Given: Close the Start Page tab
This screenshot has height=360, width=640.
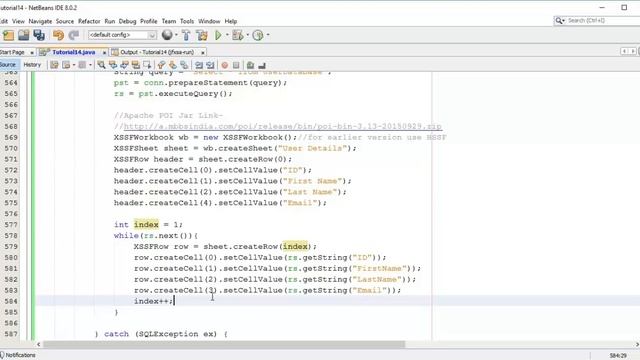Looking at the screenshot, I should [32, 53].
